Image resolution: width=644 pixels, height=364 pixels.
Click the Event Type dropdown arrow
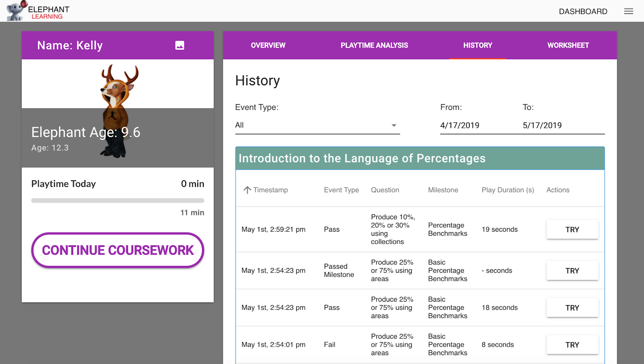coord(394,125)
